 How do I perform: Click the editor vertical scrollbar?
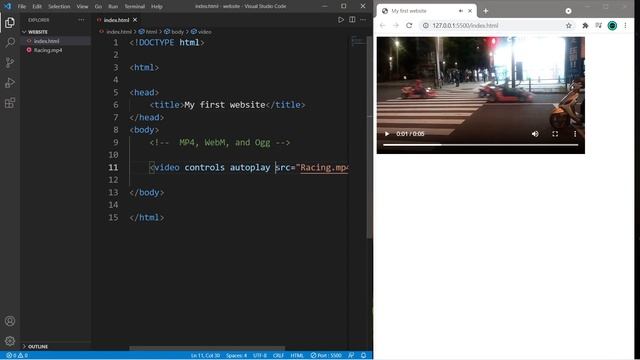coord(369,137)
